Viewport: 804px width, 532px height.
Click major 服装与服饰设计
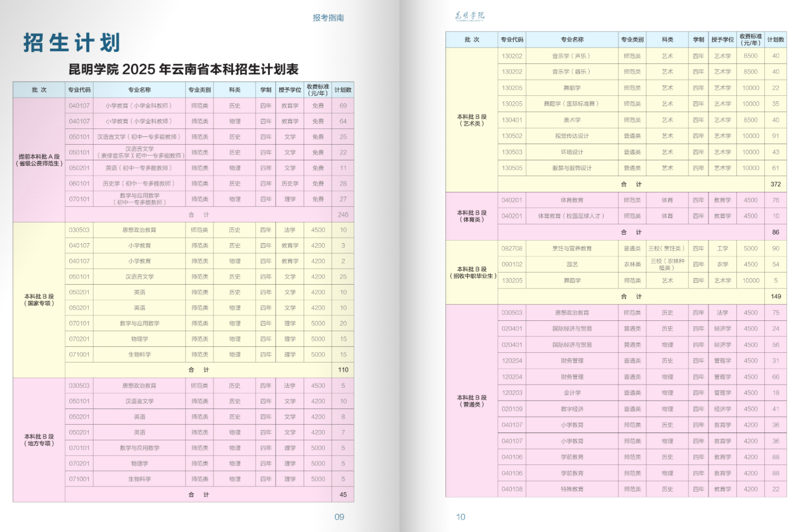[x=572, y=168]
